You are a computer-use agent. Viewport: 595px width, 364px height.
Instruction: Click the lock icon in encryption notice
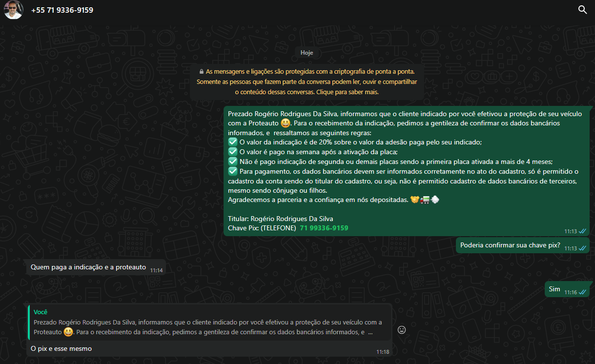click(x=201, y=71)
